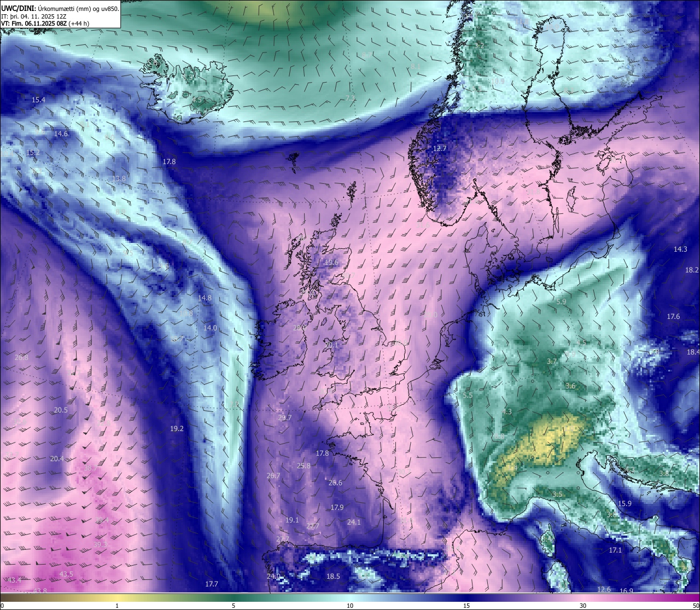The height and width of the screenshot is (610, 700).
Task: Click the map value "14.6"
Action: tap(61, 134)
